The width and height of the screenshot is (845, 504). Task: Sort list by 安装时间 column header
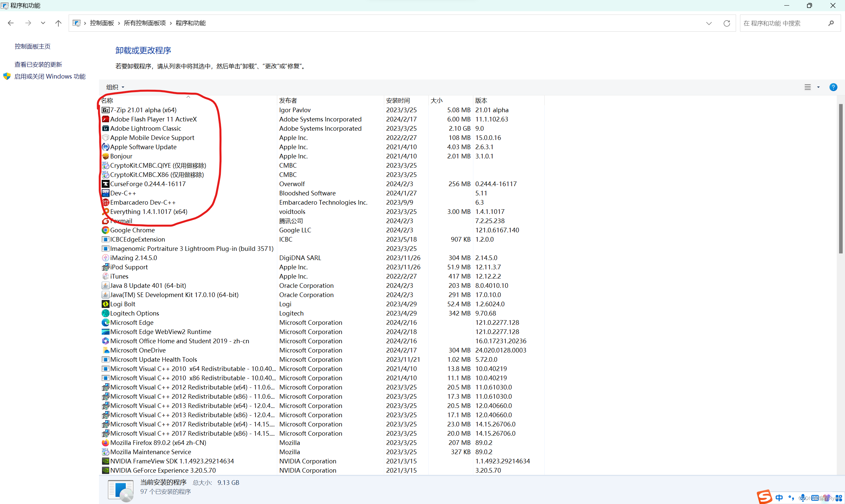(398, 101)
